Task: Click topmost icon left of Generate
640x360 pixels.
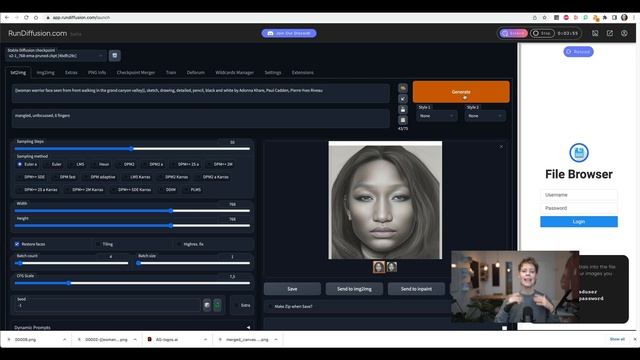Action: pos(403,88)
